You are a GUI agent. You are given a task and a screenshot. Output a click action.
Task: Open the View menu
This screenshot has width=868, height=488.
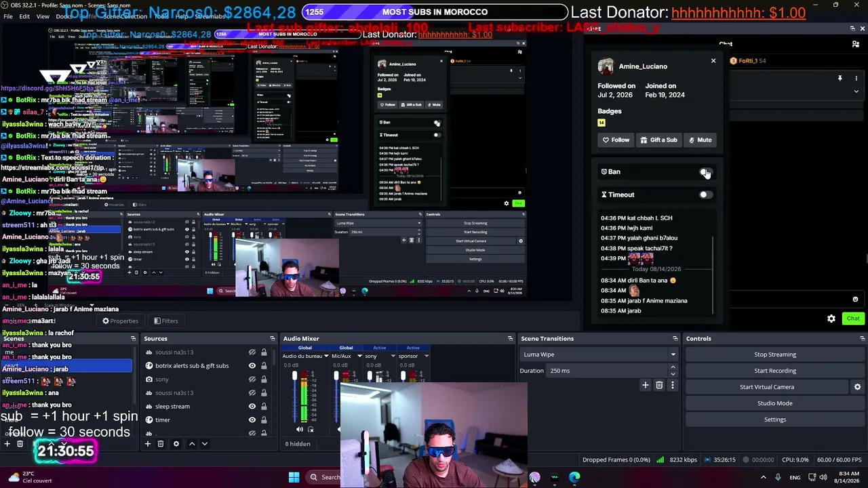click(x=43, y=16)
